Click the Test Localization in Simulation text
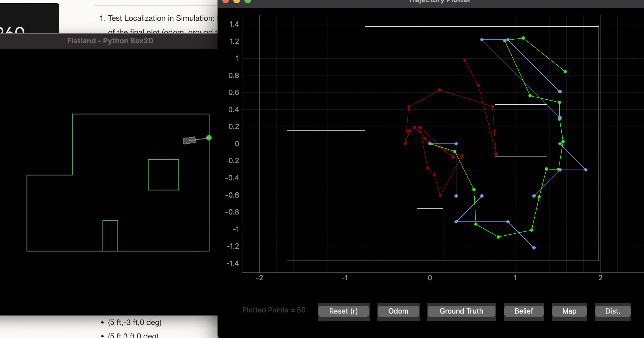 click(x=161, y=18)
